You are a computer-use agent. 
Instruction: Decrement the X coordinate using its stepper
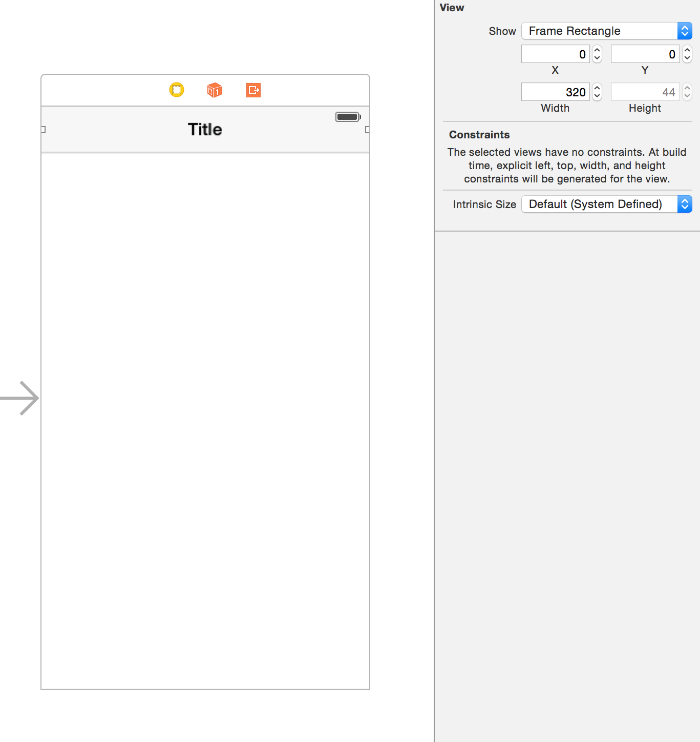pyautogui.click(x=597, y=57)
